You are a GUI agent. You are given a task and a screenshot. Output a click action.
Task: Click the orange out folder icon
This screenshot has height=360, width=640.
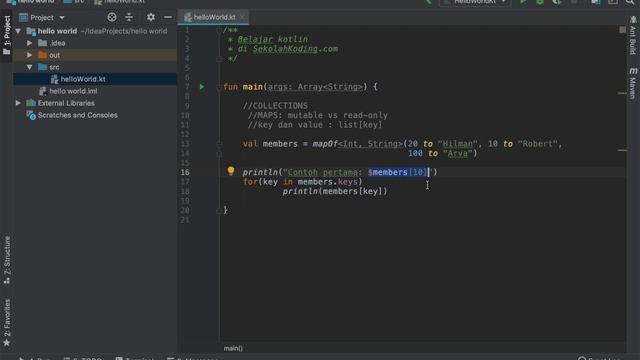pos(42,55)
